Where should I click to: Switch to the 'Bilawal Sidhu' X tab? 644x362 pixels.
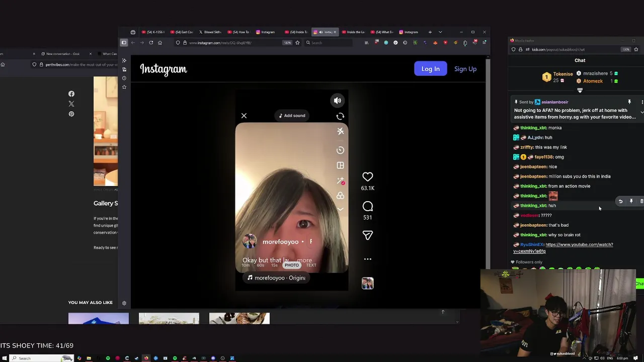210,32
